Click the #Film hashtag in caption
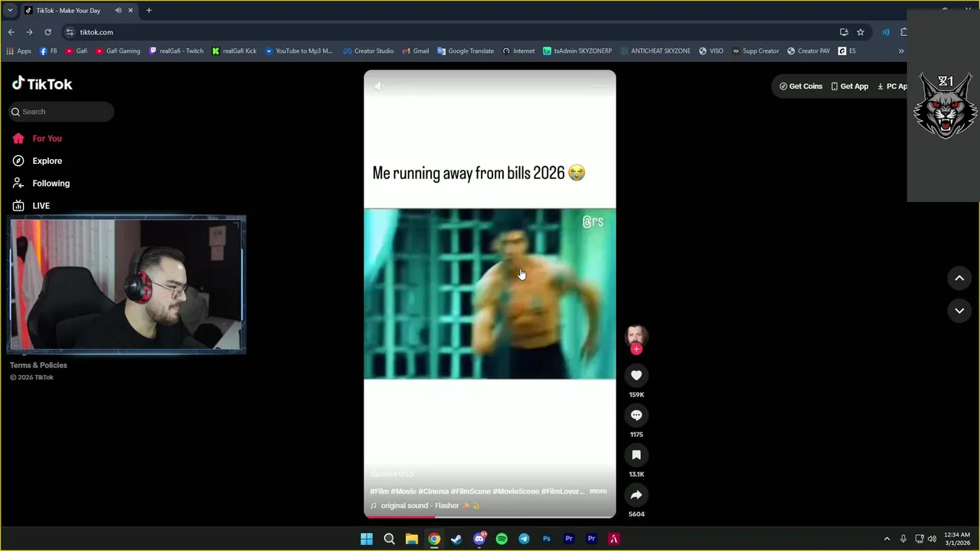The image size is (980, 551). 379,491
